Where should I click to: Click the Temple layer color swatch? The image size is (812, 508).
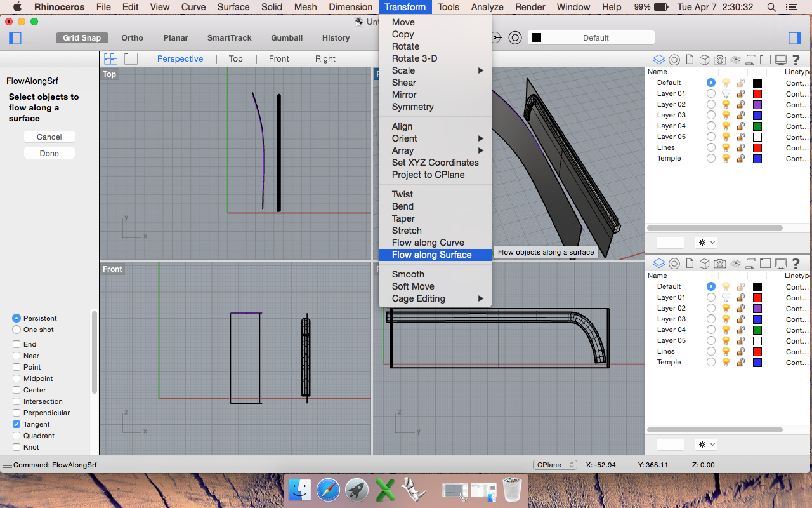coord(757,158)
